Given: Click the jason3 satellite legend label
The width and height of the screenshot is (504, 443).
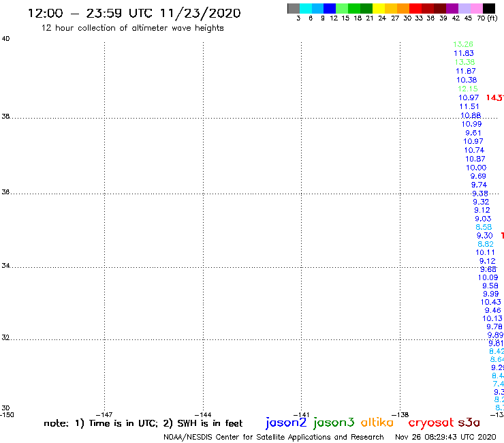Looking at the screenshot, I should (334, 423).
